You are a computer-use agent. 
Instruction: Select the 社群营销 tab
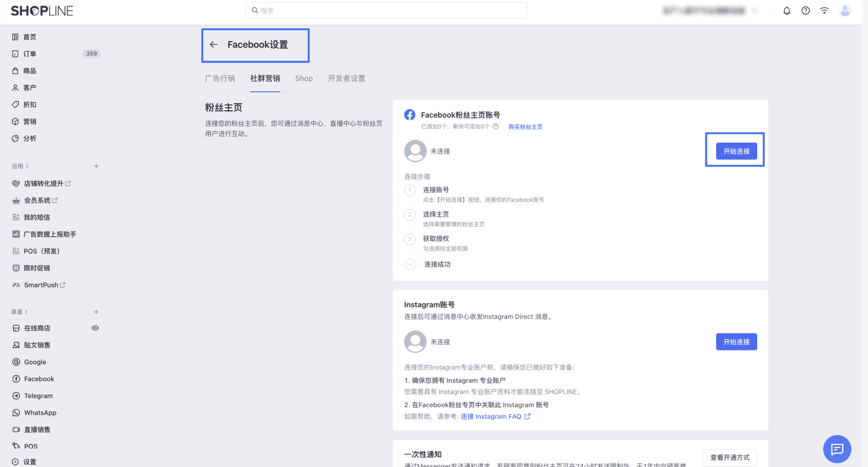tap(265, 79)
